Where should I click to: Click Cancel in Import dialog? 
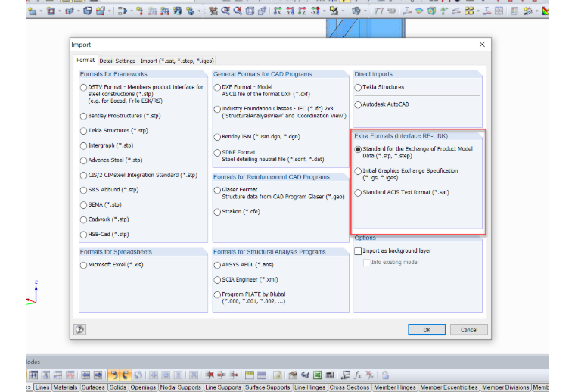468,330
